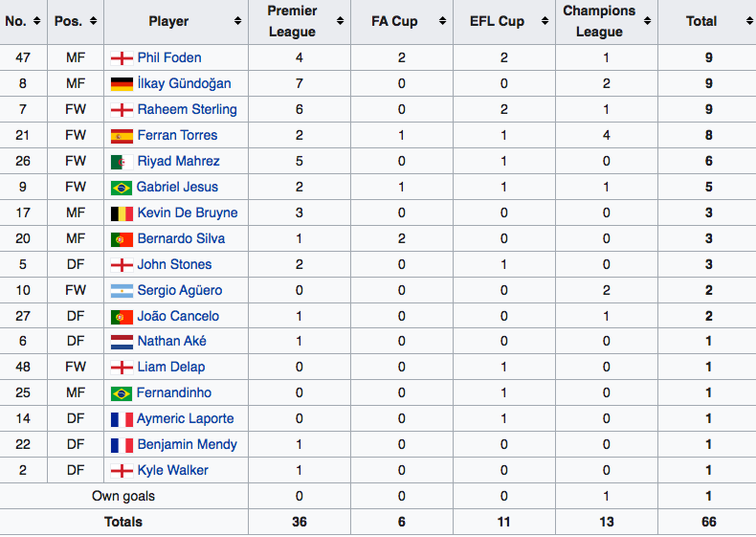Open the Kyle Walker player link

pyautogui.click(x=172, y=471)
